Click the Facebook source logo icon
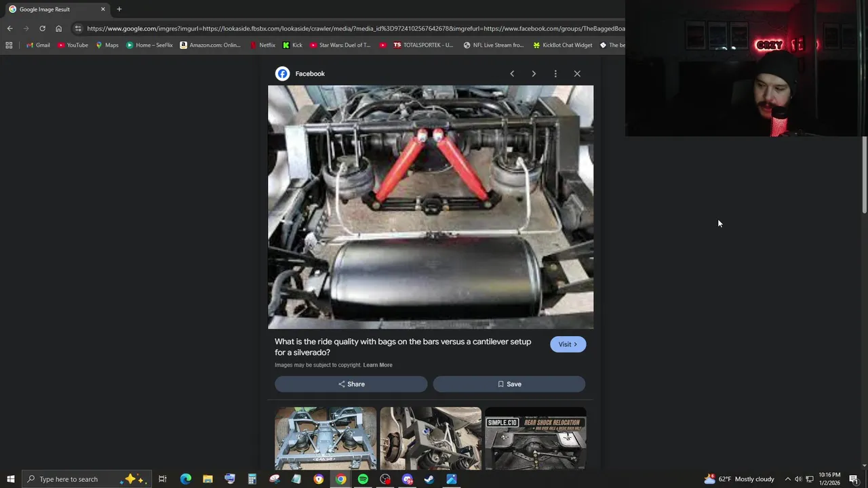The image size is (868, 488). pyautogui.click(x=282, y=73)
